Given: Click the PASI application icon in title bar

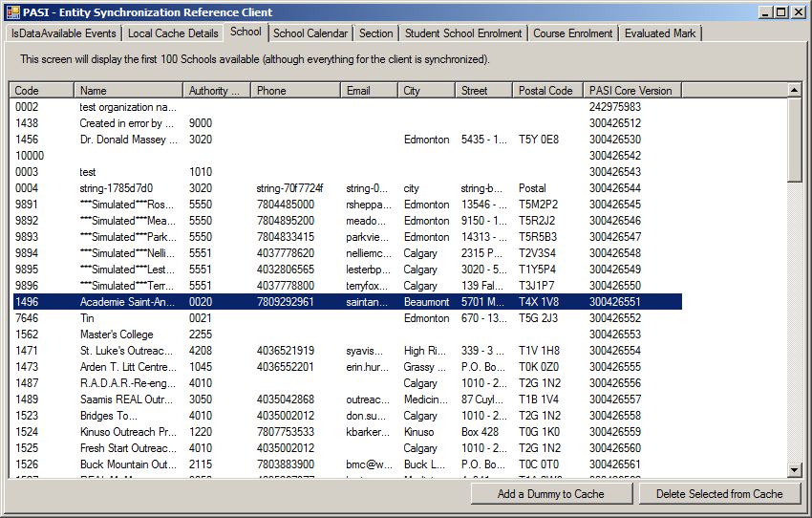Looking at the screenshot, I should (12, 12).
